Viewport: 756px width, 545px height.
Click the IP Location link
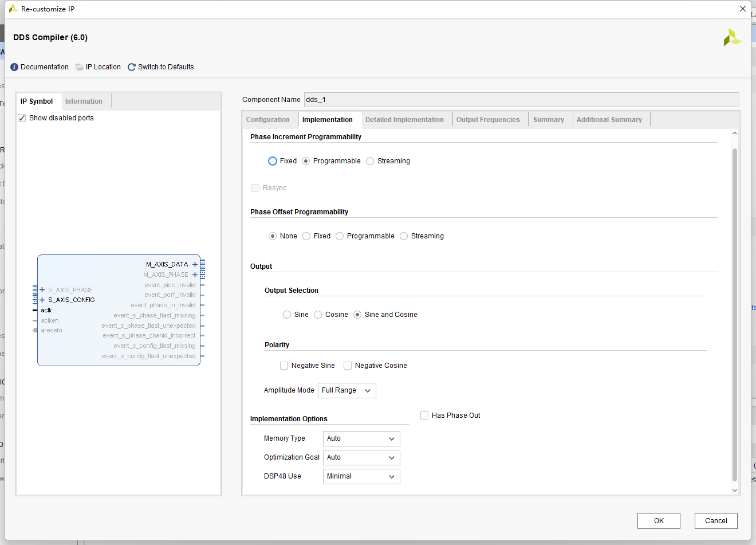pyautogui.click(x=103, y=67)
